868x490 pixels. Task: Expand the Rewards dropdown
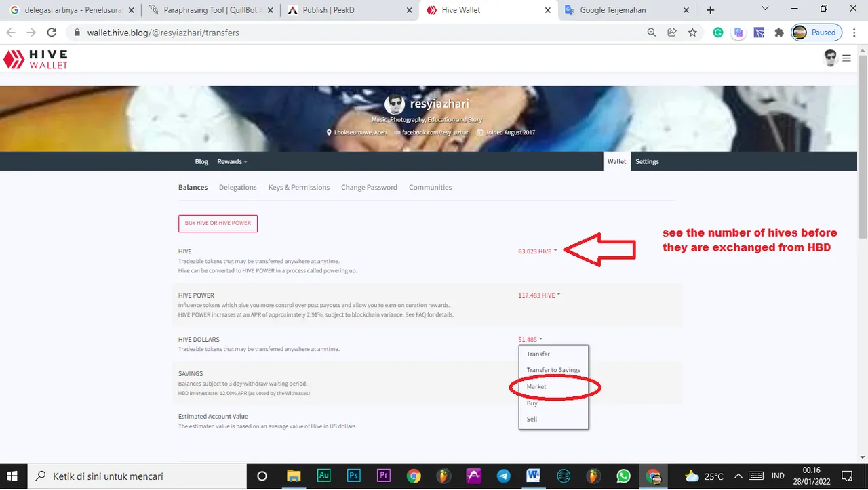pyautogui.click(x=232, y=161)
